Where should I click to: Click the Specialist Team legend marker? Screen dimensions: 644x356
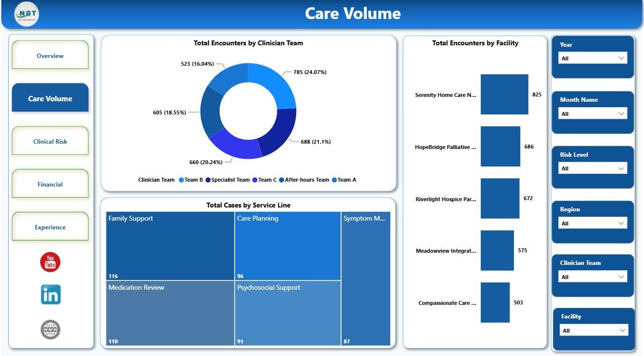208,180
